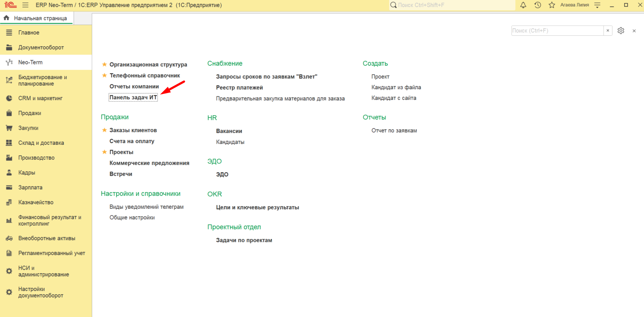This screenshot has width=644, height=317.
Task: Click the Регламентированный учет document icon
Action: click(9, 253)
